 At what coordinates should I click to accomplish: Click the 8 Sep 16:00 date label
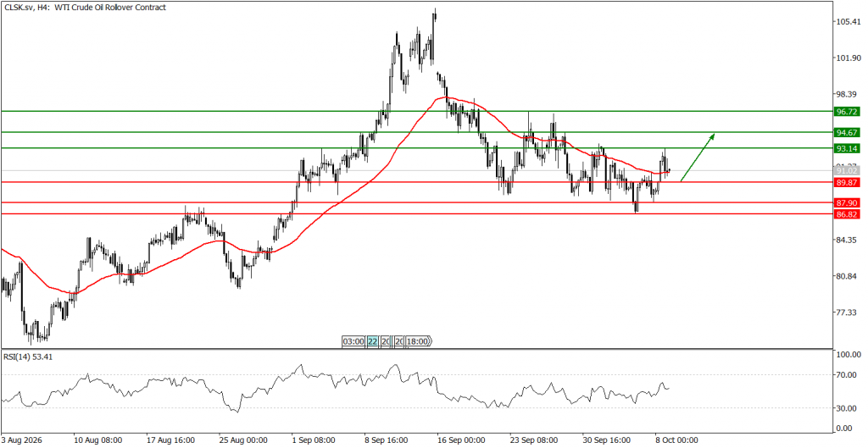click(388, 440)
